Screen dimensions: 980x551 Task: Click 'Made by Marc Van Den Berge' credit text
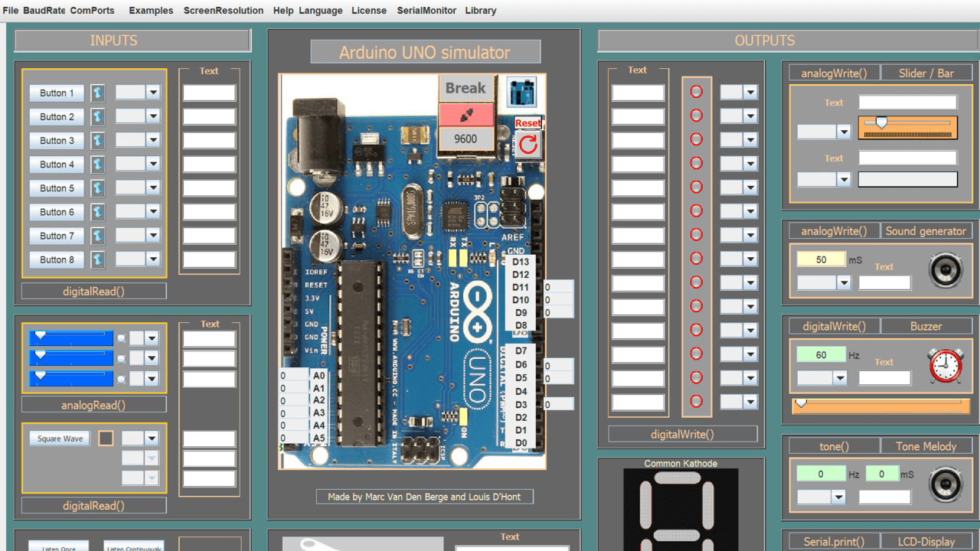coord(425,497)
